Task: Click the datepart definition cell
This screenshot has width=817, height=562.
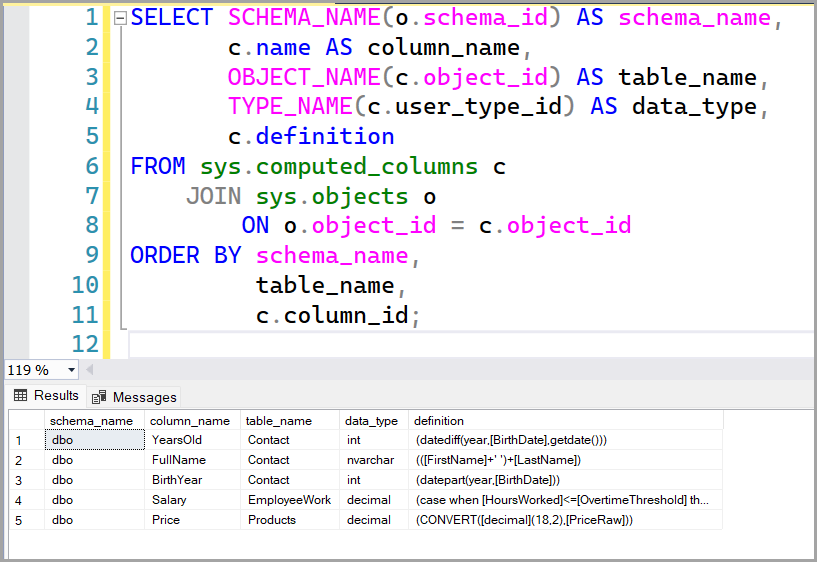Action: coord(565,480)
